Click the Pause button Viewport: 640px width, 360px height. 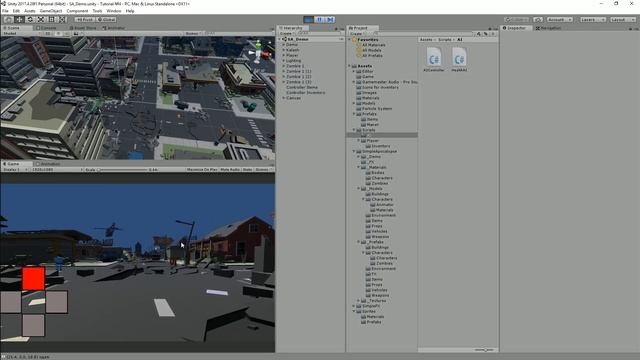[320, 19]
